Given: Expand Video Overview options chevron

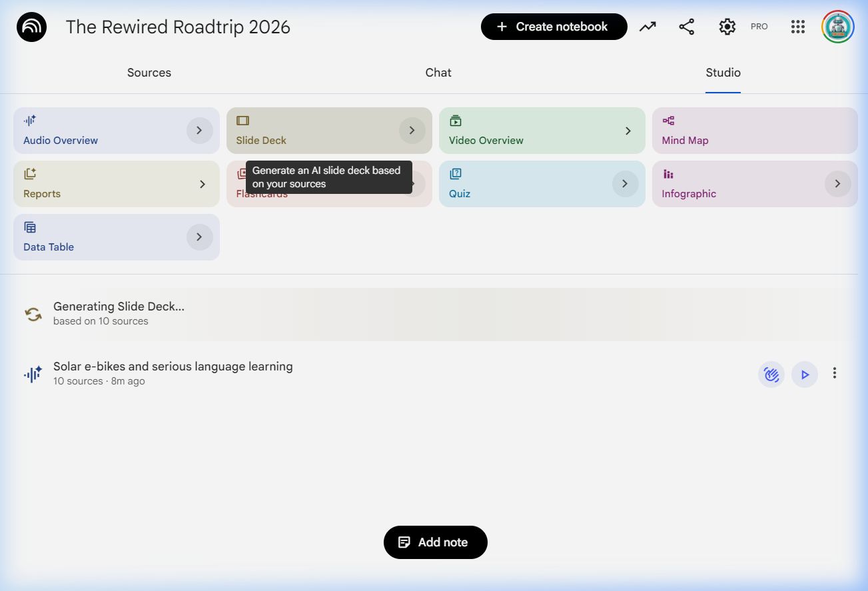Looking at the screenshot, I should (628, 131).
